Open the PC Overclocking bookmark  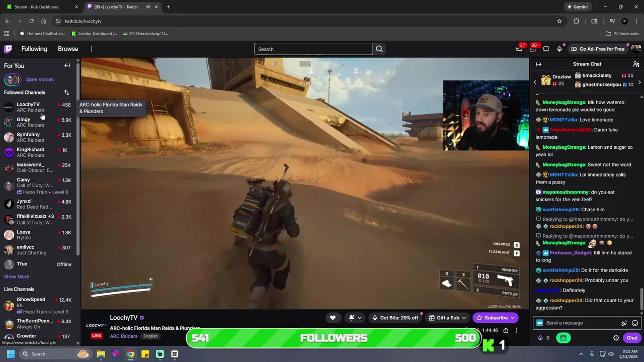[x=145, y=34]
